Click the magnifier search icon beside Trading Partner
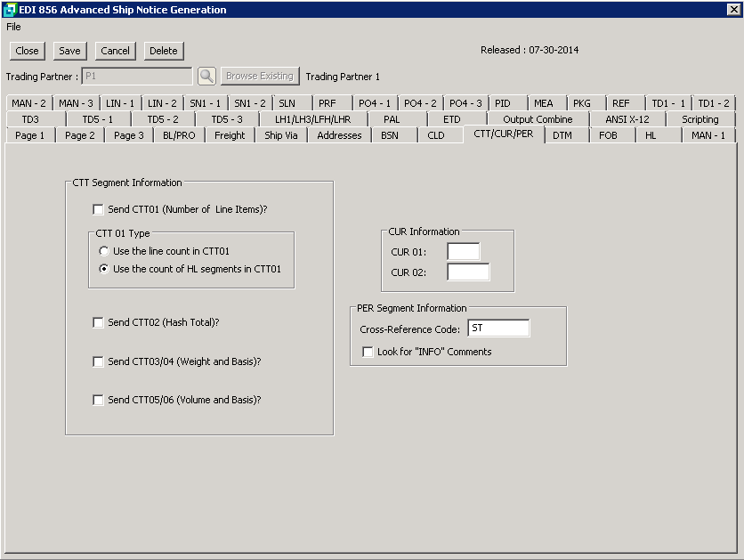Screen dimensions: 744x560 tap(206, 77)
